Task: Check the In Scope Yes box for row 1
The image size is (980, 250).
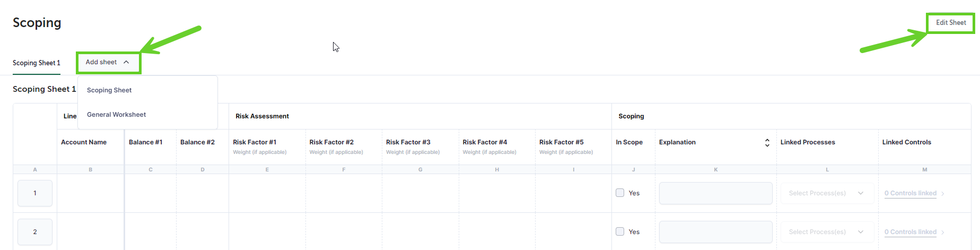Action: (620, 193)
